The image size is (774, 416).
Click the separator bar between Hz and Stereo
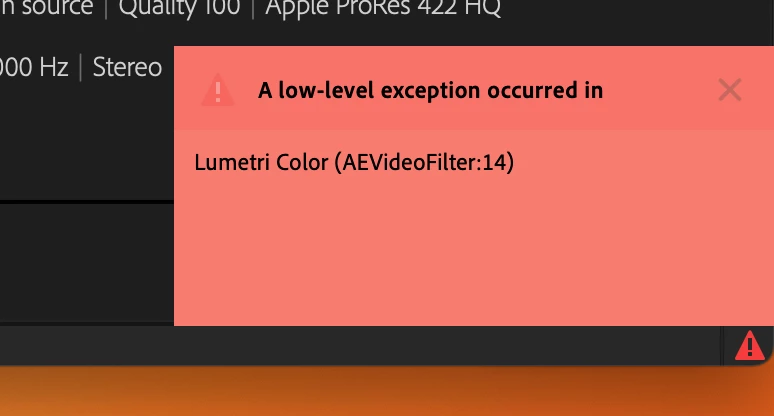click(80, 67)
